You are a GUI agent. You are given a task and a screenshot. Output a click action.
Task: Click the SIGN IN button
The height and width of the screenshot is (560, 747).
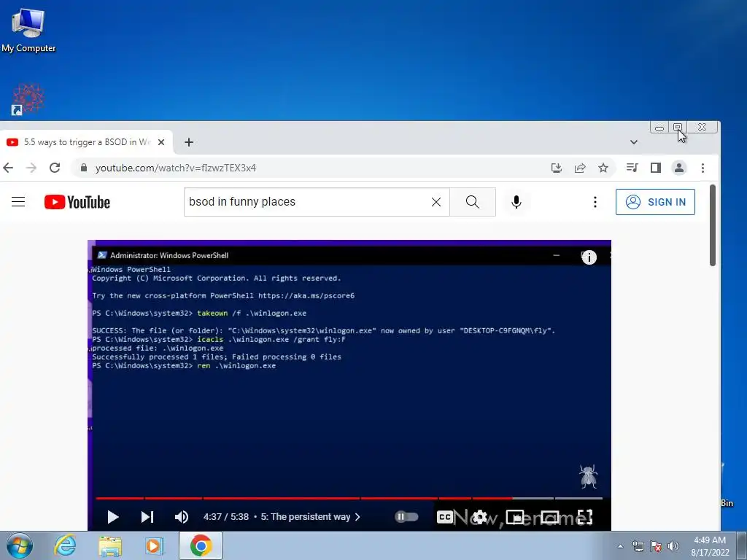click(x=655, y=202)
